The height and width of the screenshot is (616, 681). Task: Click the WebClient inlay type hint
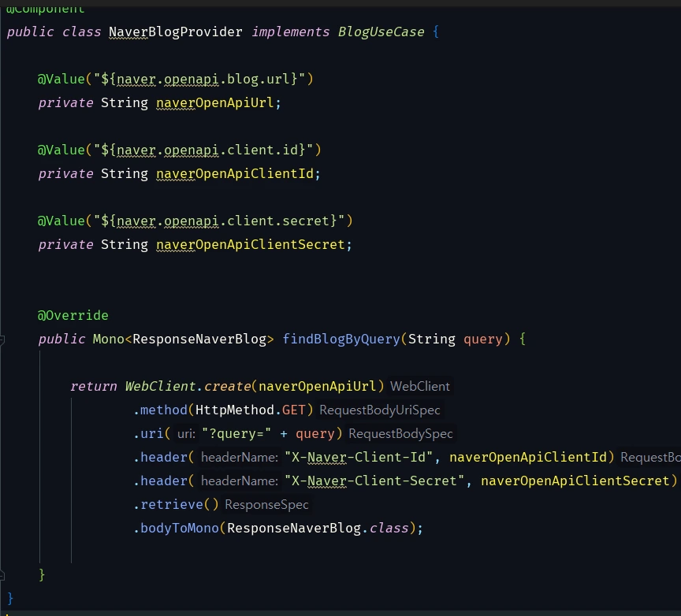[420, 386]
